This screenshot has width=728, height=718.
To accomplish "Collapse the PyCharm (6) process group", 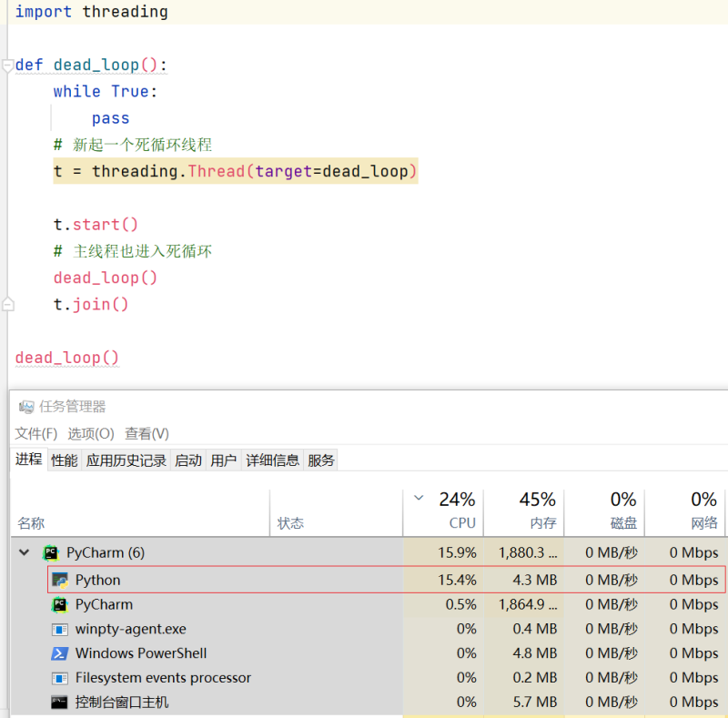I will point(25,552).
